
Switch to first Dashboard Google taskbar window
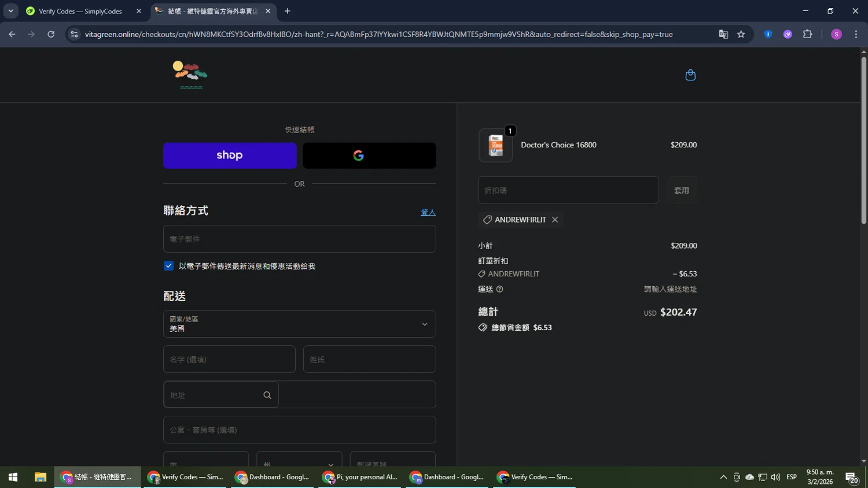pos(272,477)
